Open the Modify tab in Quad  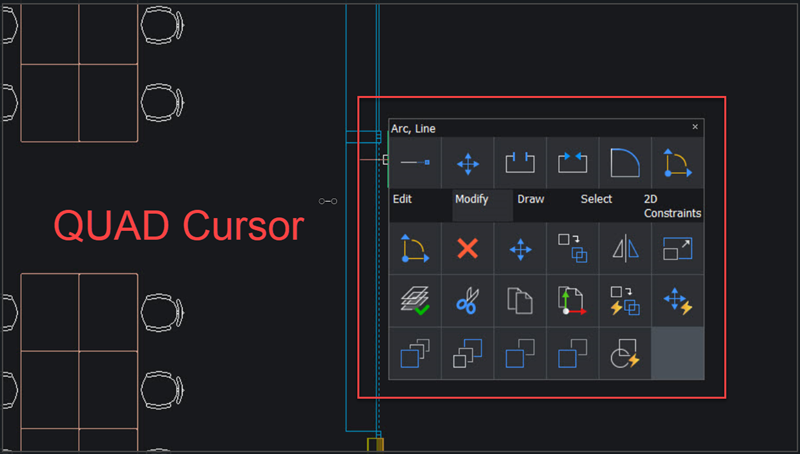coord(472,199)
